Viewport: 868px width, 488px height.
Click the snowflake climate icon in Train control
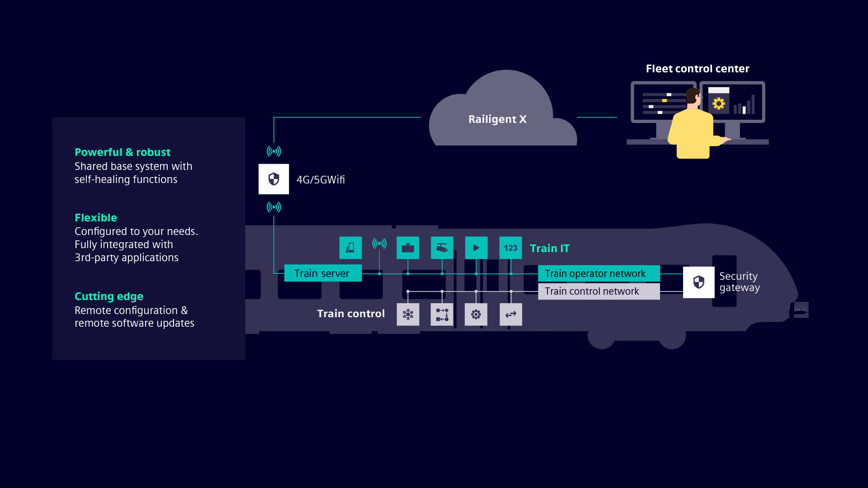pyautogui.click(x=408, y=314)
